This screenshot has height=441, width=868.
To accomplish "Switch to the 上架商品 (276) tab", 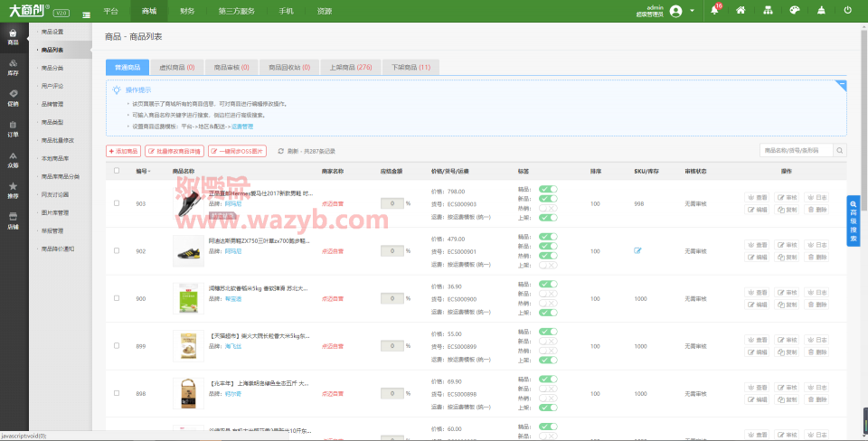I will coord(351,67).
